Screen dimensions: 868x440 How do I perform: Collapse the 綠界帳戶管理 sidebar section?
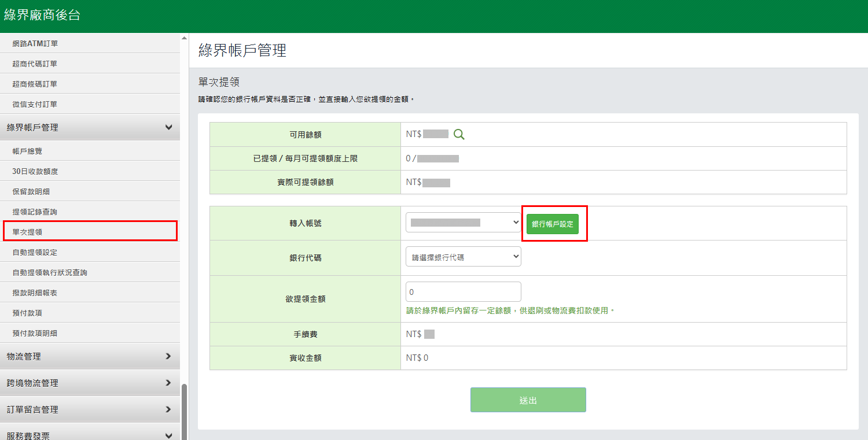[90, 127]
